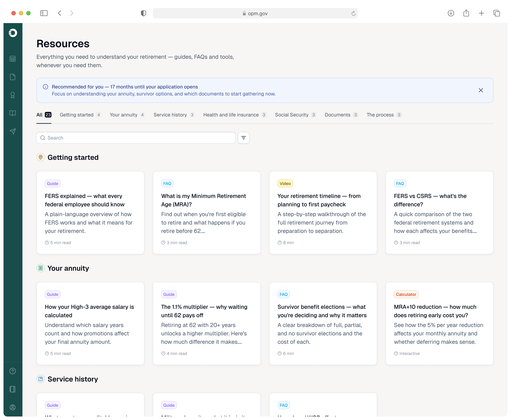
Task: Open the resources book icon in sidebar
Action: [x=13, y=113]
